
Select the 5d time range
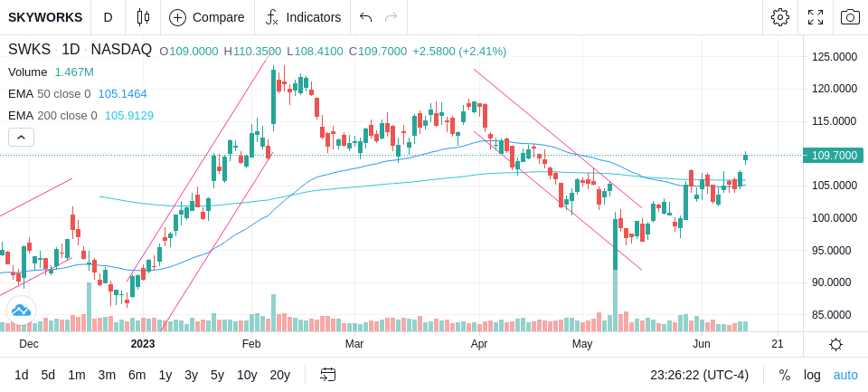[48, 376]
